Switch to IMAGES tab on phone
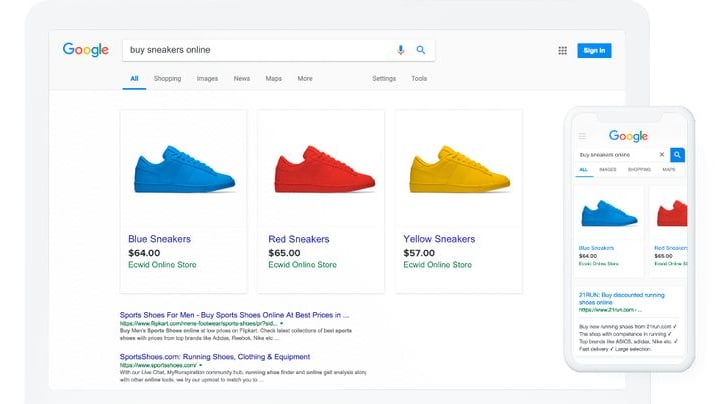Image resolution: width=721 pixels, height=404 pixels. click(x=607, y=170)
